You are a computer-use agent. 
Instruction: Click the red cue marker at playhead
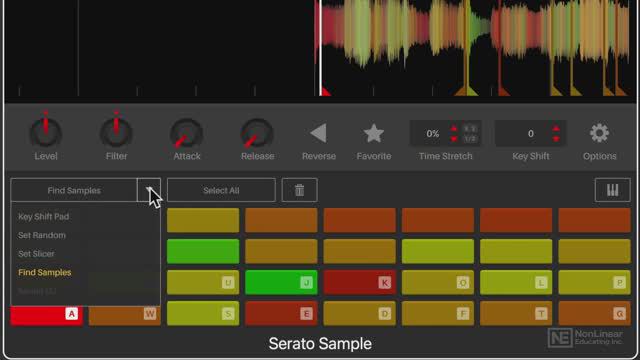[x=326, y=92]
